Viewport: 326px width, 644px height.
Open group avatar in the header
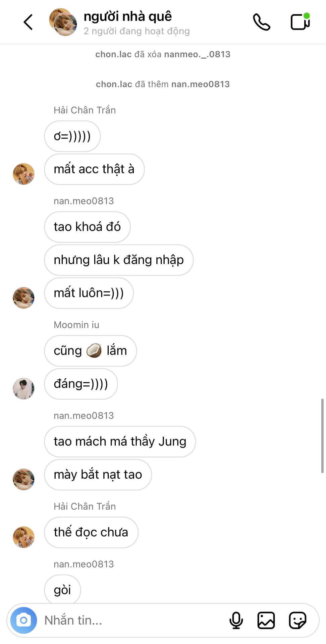click(x=63, y=22)
